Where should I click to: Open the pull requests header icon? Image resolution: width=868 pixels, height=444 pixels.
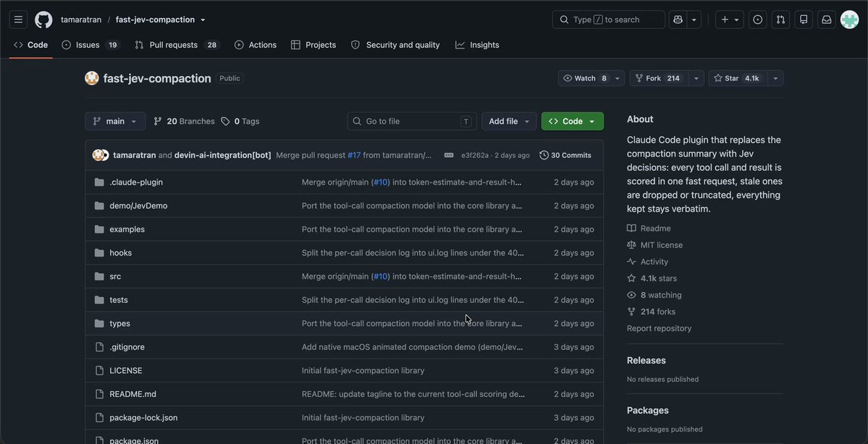780,20
